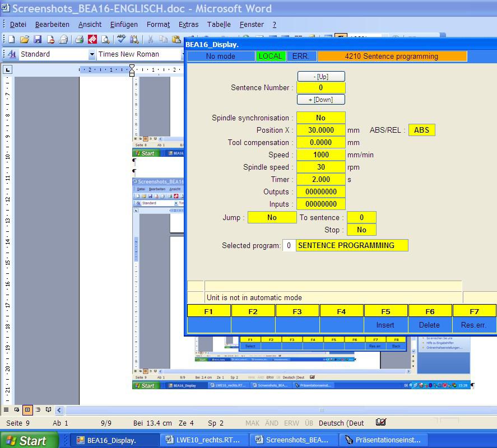Switch to Reading Layout view button
Screen dimensions: 497x448
(49, 410)
